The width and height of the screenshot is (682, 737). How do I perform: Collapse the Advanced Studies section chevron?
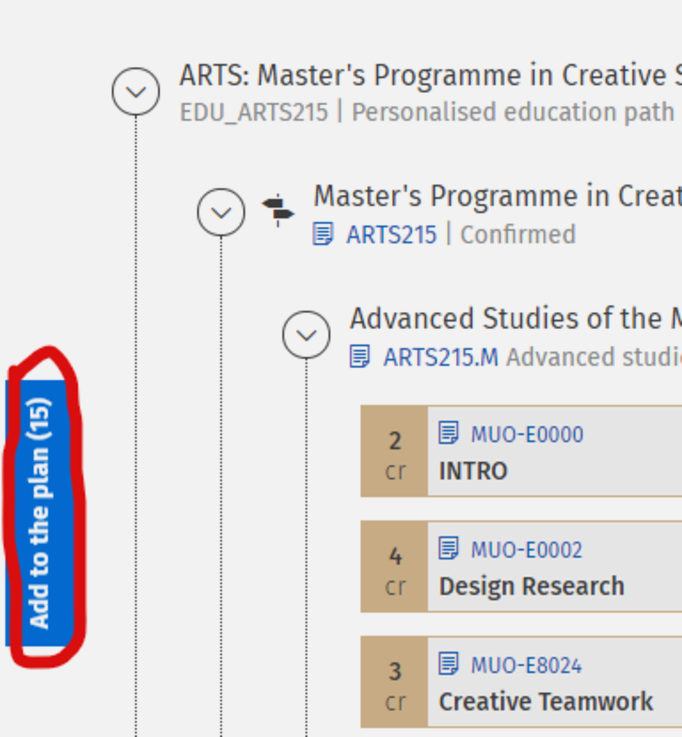306,335
